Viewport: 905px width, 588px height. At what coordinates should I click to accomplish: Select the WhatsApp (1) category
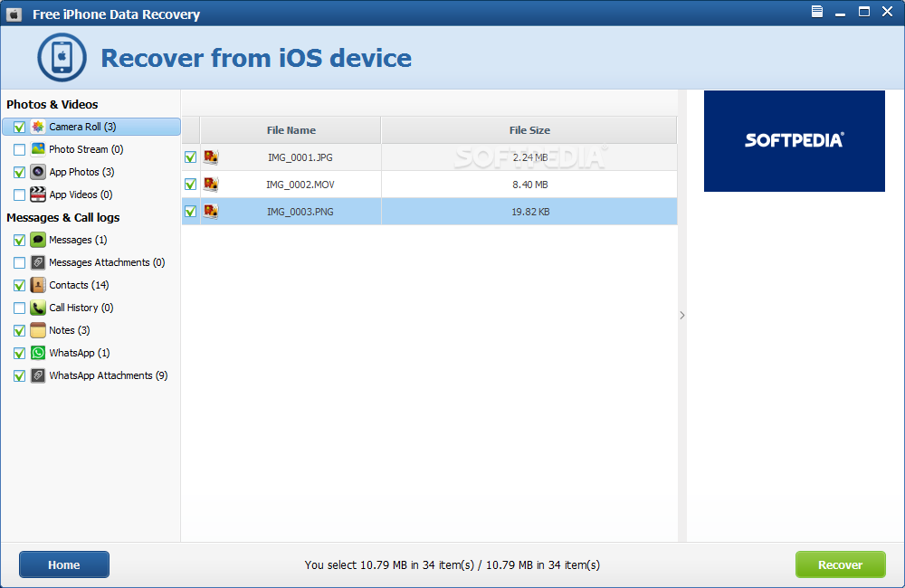coord(79,353)
